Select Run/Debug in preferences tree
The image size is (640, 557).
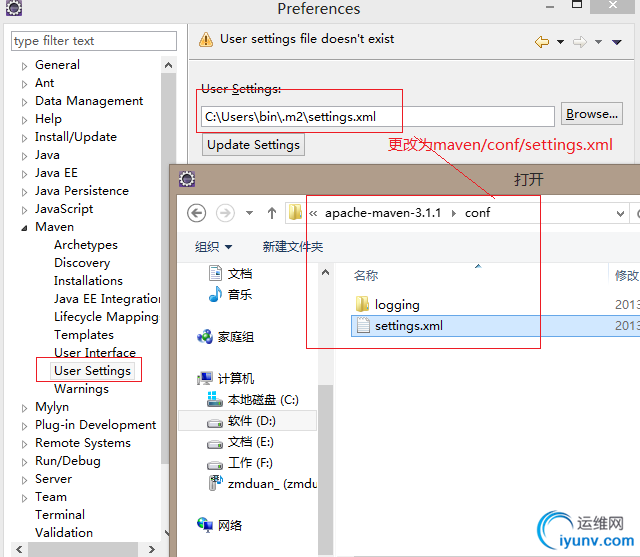click(x=68, y=461)
